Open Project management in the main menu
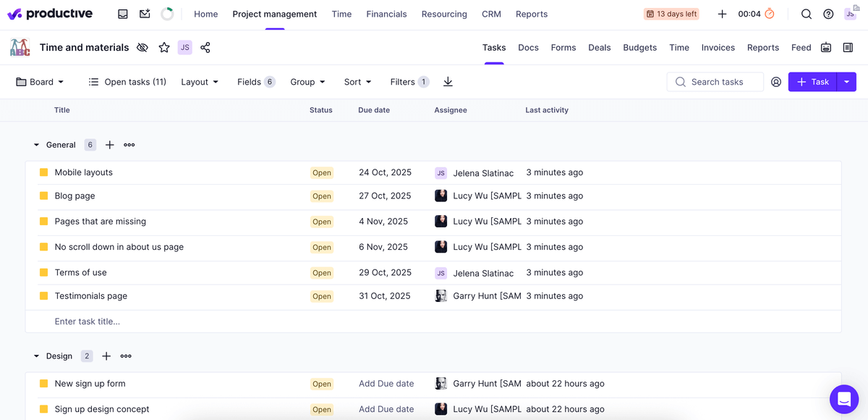The width and height of the screenshot is (868, 420). (x=274, y=14)
